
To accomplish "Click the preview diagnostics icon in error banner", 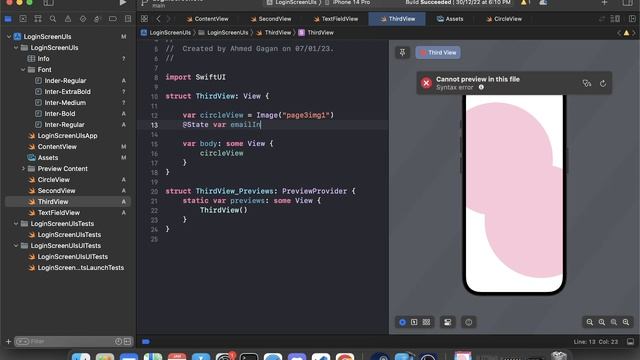I will (587, 83).
